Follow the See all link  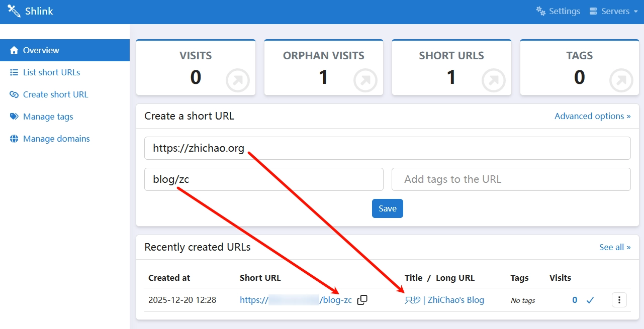(614, 247)
